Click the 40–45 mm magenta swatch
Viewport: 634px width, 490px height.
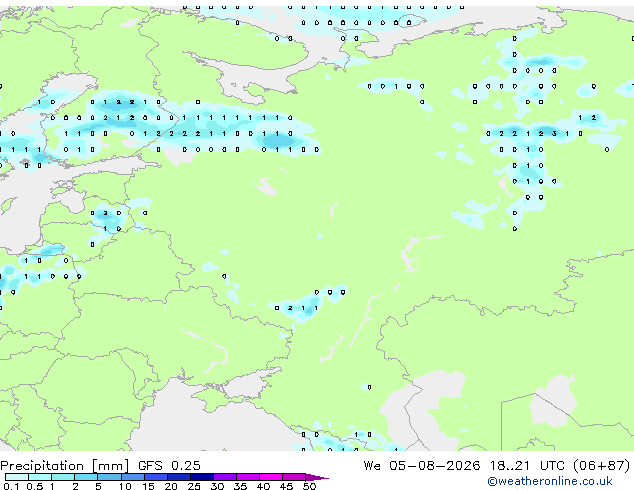coord(271,477)
